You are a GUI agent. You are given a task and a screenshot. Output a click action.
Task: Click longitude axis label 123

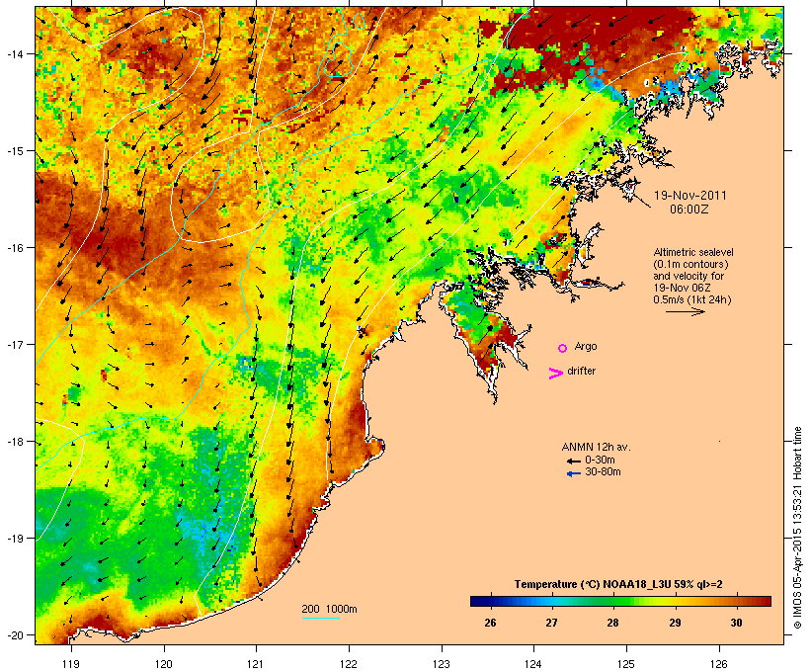442,664
